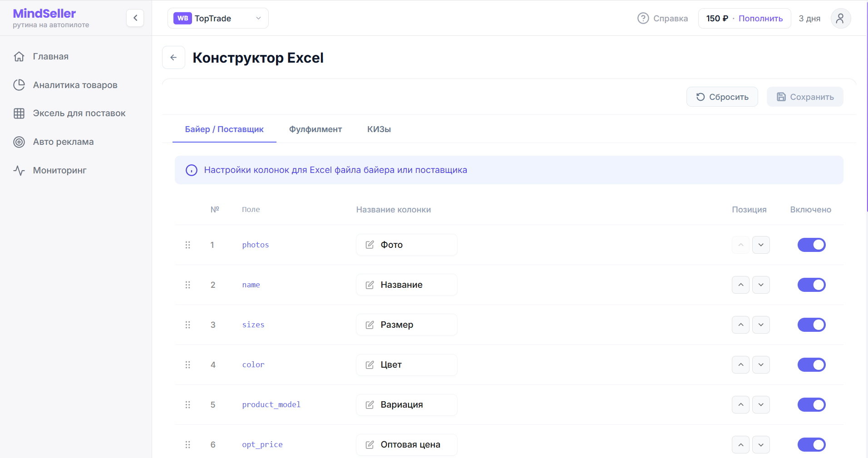Switch to the Фулфилмент tab

click(x=316, y=129)
